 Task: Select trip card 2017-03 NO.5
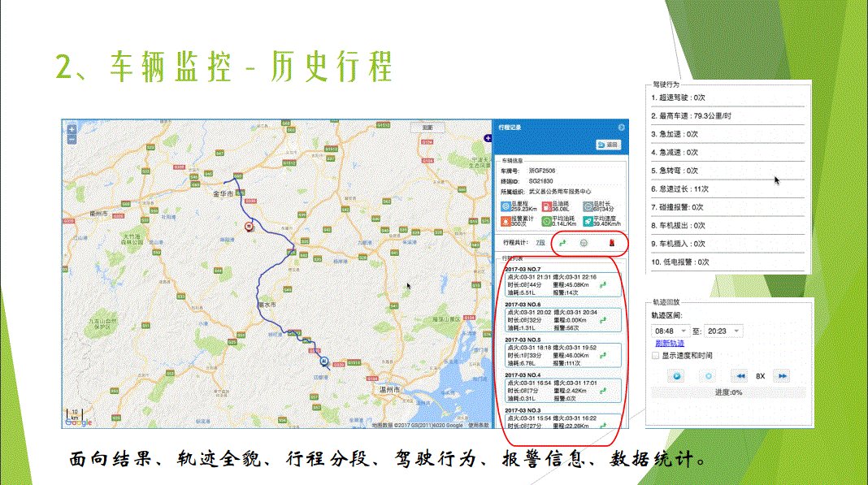[x=562, y=355]
